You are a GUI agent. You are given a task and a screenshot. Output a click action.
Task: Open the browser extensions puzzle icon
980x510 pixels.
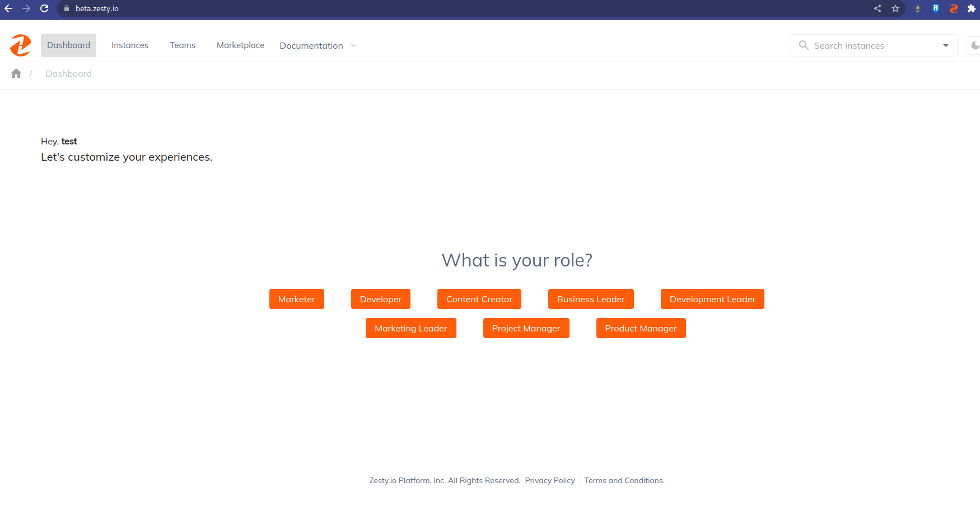(x=971, y=8)
